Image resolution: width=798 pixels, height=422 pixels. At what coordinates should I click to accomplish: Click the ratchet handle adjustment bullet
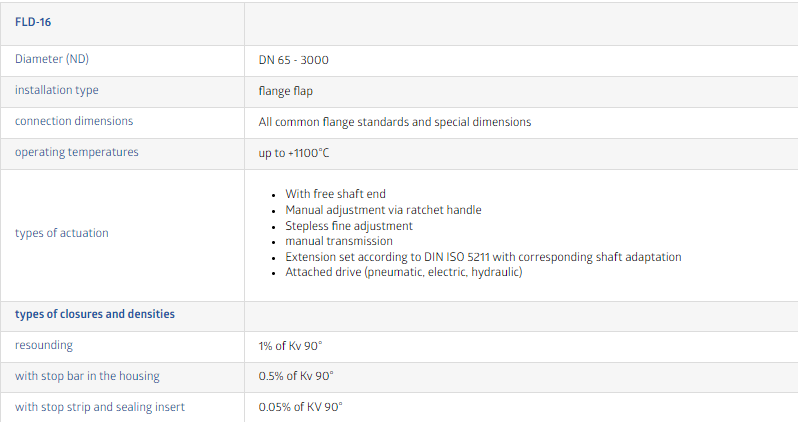383,210
